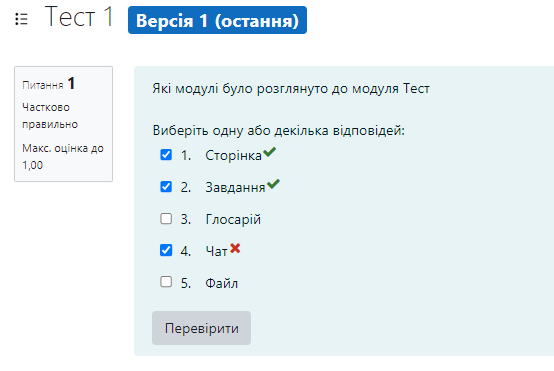Image resolution: width=554 pixels, height=371 pixels.
Task: Click the question text about модуля Тест
Action: 291,88
